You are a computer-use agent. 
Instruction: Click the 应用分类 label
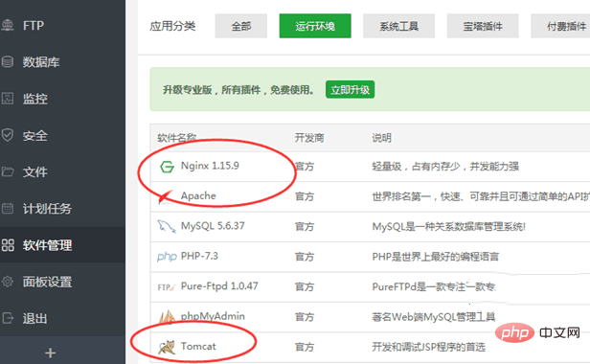[172, 26]
